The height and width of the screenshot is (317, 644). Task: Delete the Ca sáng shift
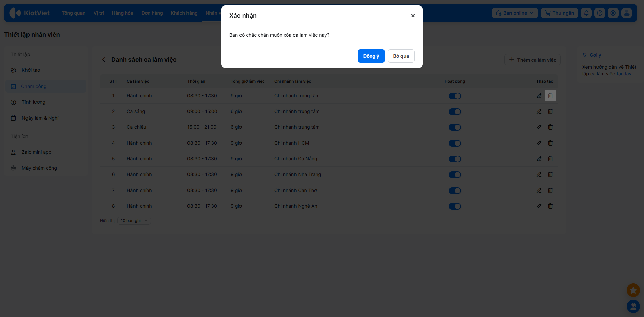tap(550, 111)
